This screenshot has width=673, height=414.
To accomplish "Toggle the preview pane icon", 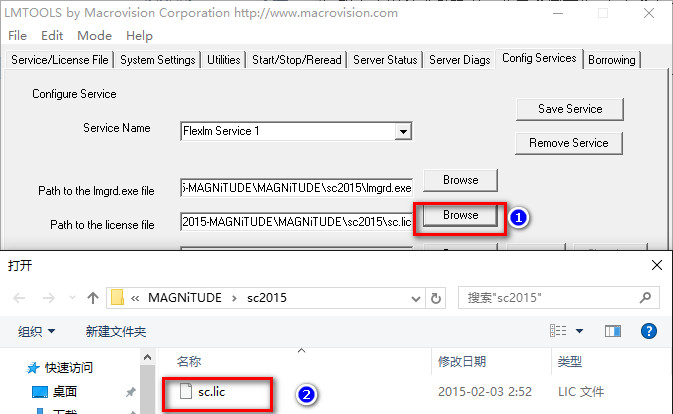I will click(612, 331).
